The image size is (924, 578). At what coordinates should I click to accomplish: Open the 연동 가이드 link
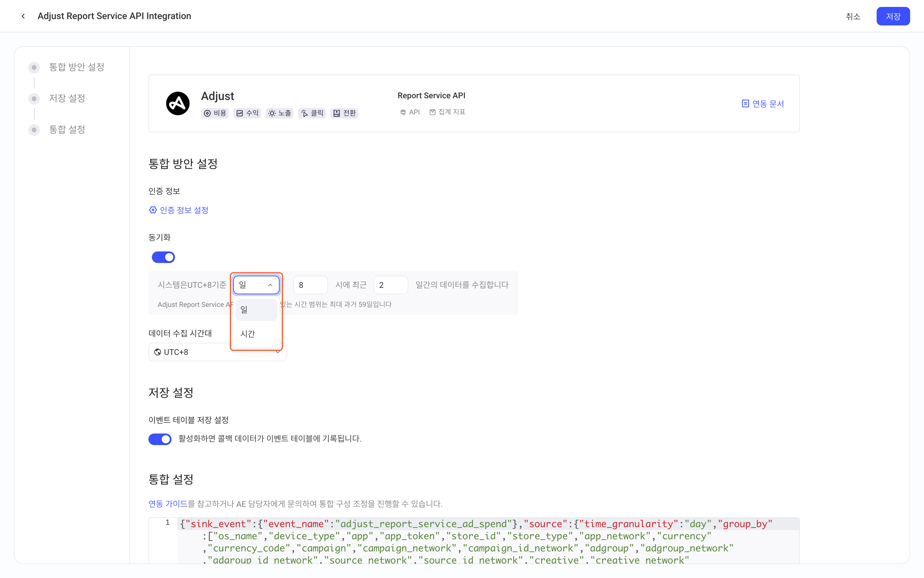[x=168, y=504]
